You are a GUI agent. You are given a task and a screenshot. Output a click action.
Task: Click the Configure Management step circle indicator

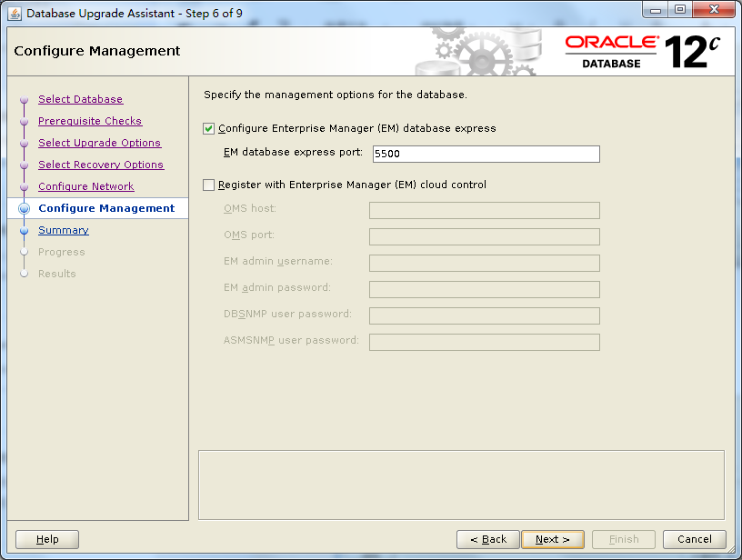[24, 208]
